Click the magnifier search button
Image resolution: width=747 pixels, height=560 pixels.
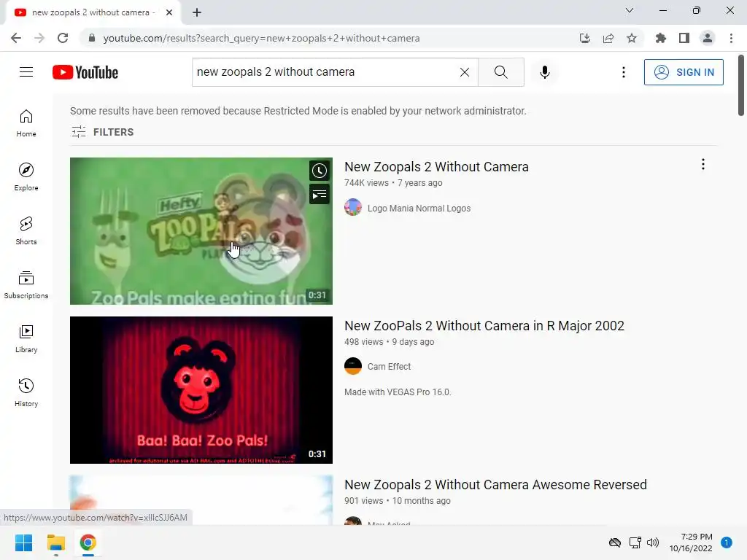coord(500,72)
